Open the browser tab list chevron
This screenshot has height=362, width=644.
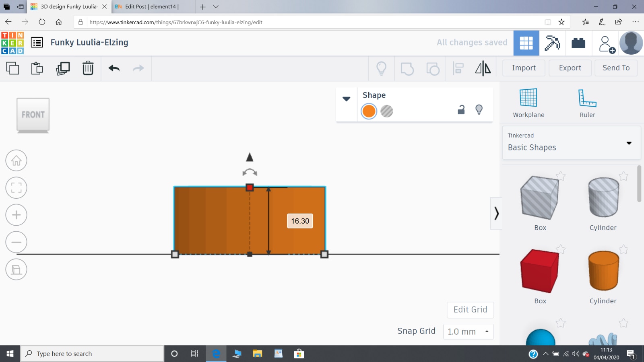click(216, 6)
